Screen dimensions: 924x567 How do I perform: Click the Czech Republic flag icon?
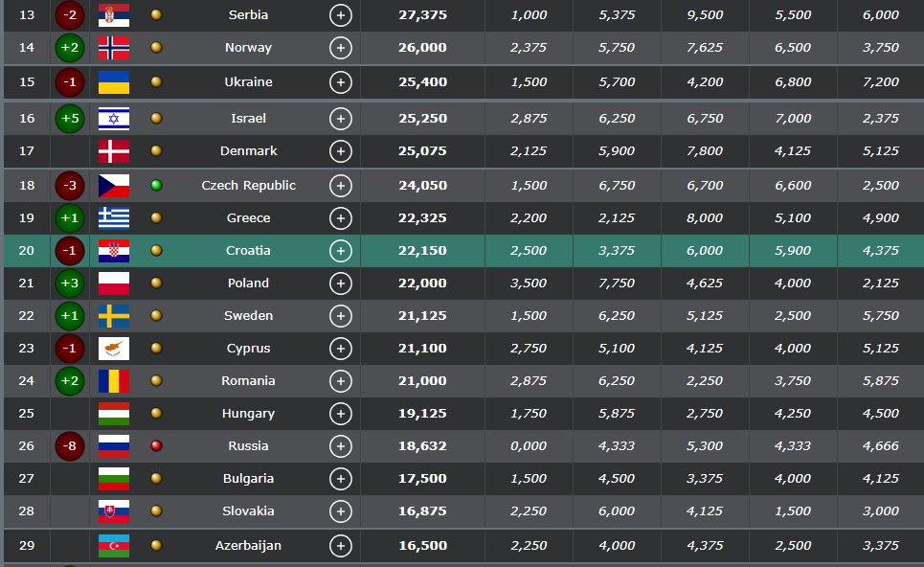(x=114, y=186)
